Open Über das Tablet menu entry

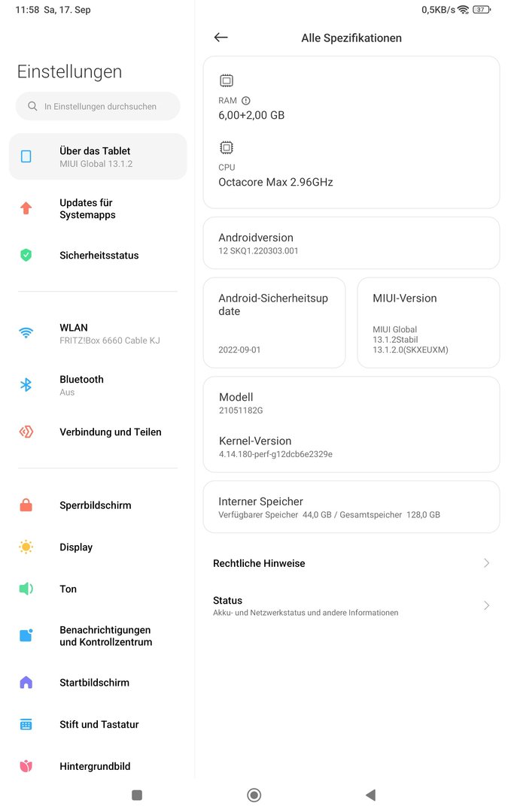(98, 156)
